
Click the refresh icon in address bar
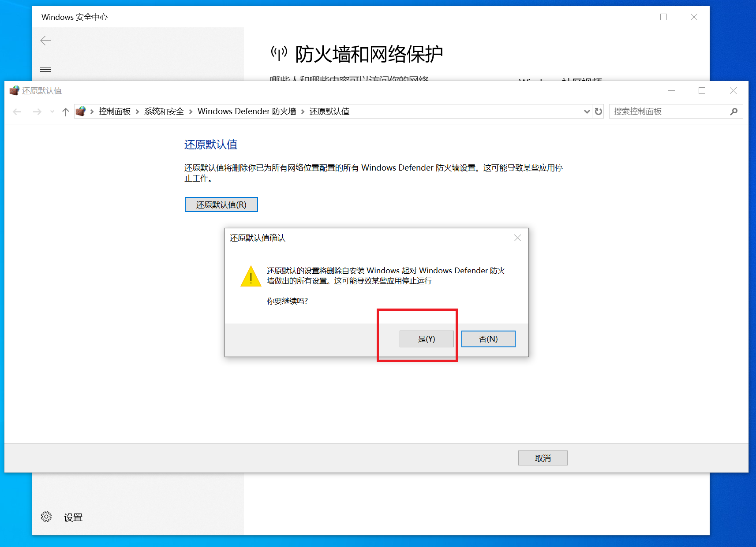pyautogui.click(x=599, y=112)
